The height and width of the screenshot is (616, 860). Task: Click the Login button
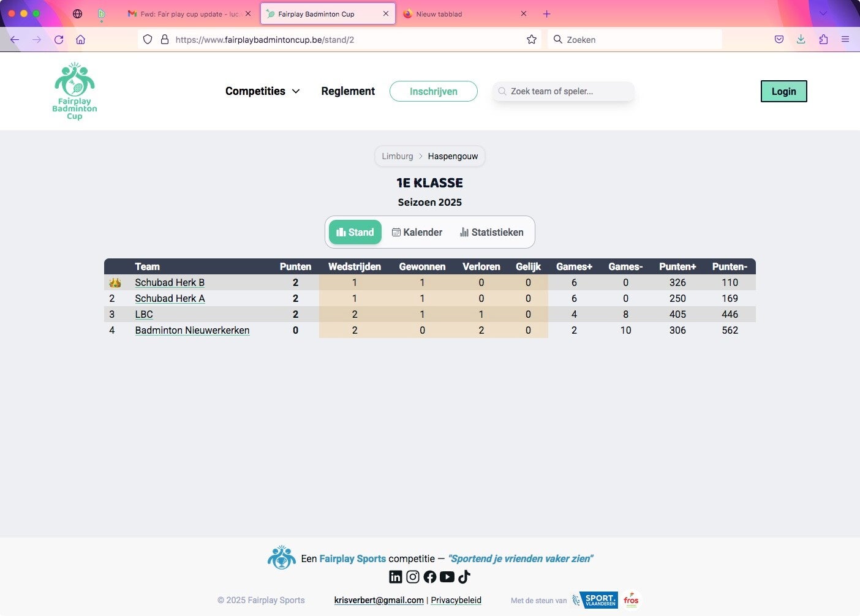(x=784, y=91)
